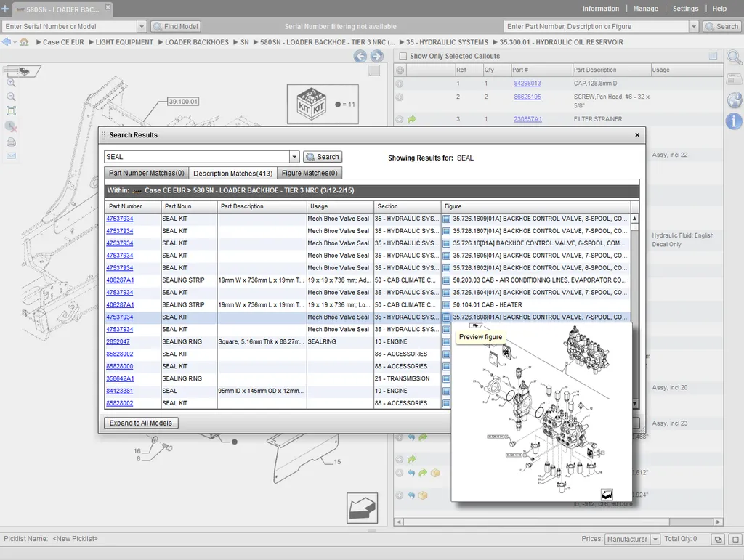This screenshot has height=560, width=744.
Task: Print the diagram using the printer icon
Action: coord(11,142)
